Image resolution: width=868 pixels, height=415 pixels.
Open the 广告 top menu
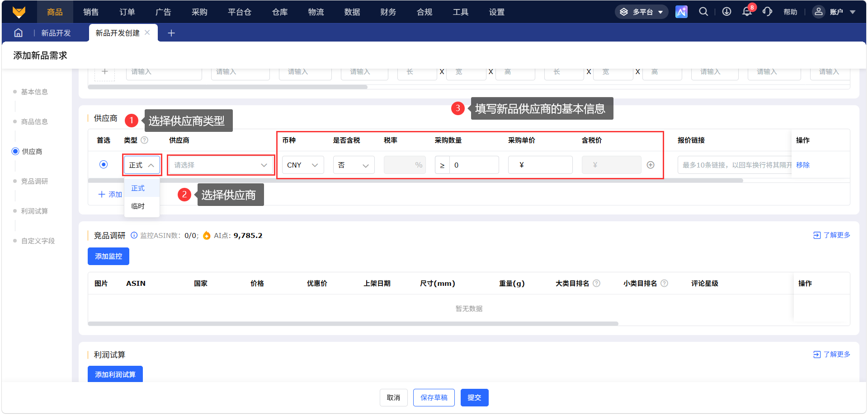tap(163, 12)
